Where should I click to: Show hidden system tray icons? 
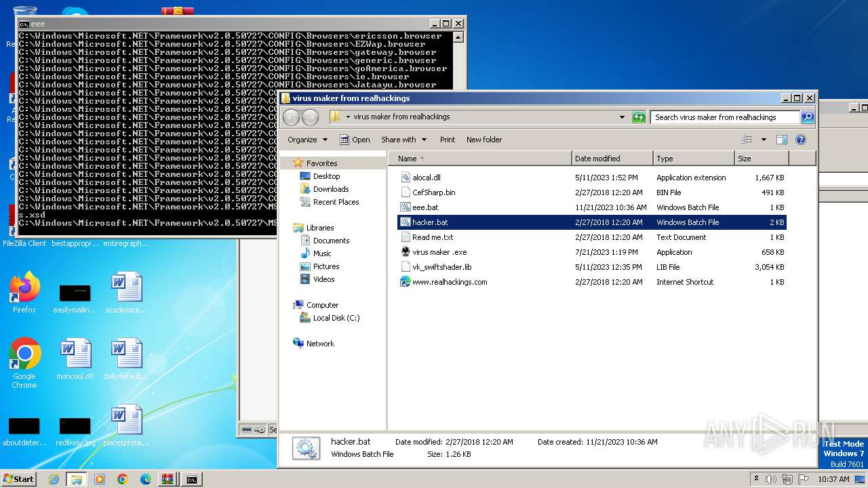click(x=756, y=479)
